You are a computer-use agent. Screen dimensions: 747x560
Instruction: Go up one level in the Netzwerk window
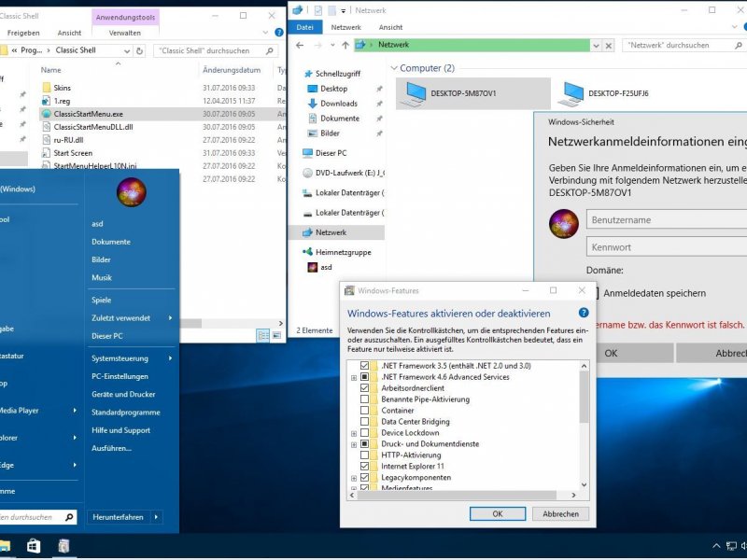pos(345,45)
